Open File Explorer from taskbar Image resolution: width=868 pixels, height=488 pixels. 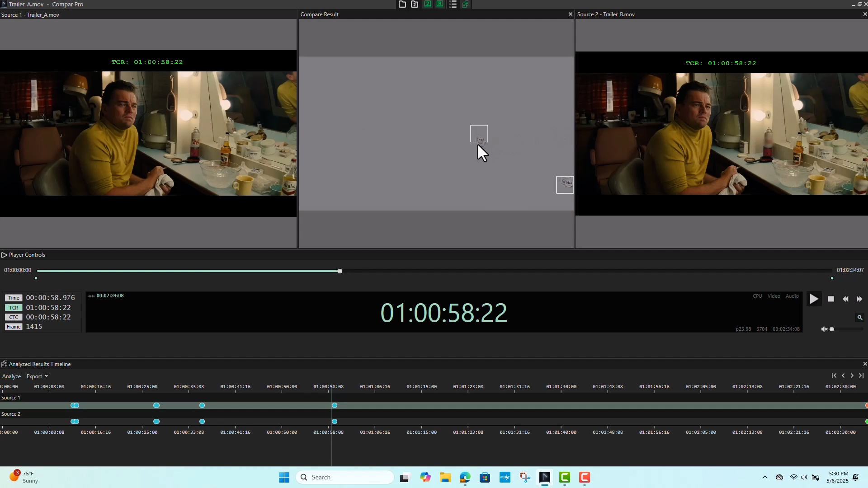coord(445,478)
